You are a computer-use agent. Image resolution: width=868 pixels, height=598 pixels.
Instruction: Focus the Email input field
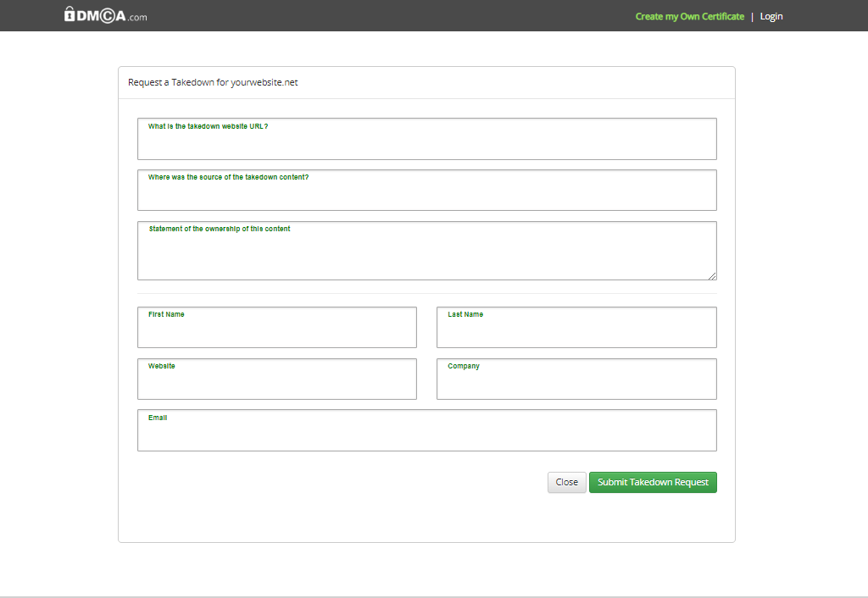point(426,436)
